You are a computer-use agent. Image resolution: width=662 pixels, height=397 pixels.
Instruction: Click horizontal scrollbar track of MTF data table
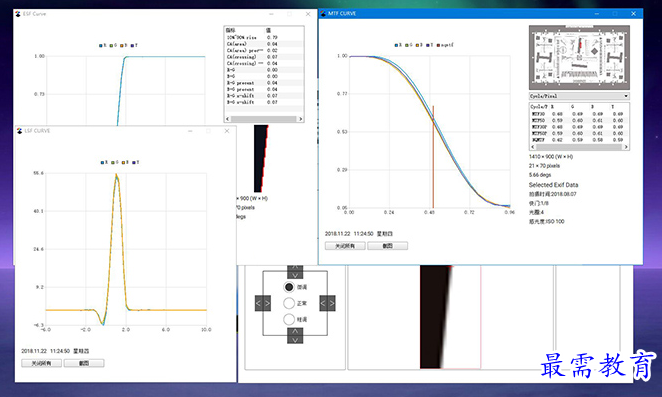coord(579,147)
